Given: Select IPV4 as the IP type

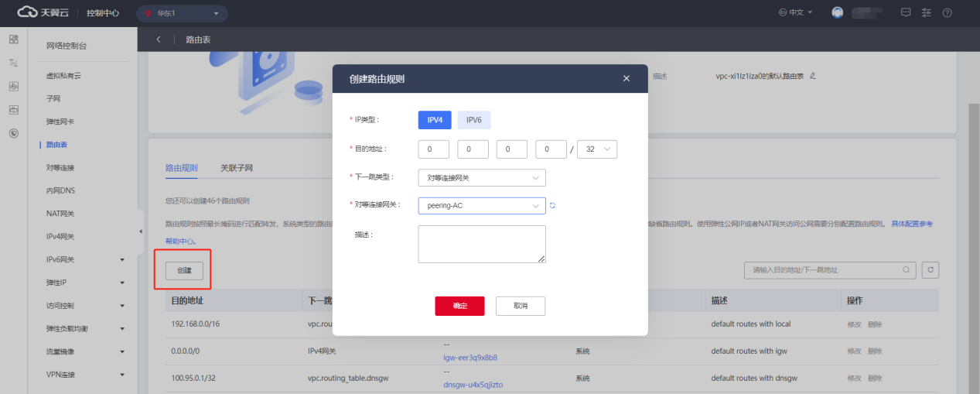Looking at the screenshot, I should (x=435, y=120).
